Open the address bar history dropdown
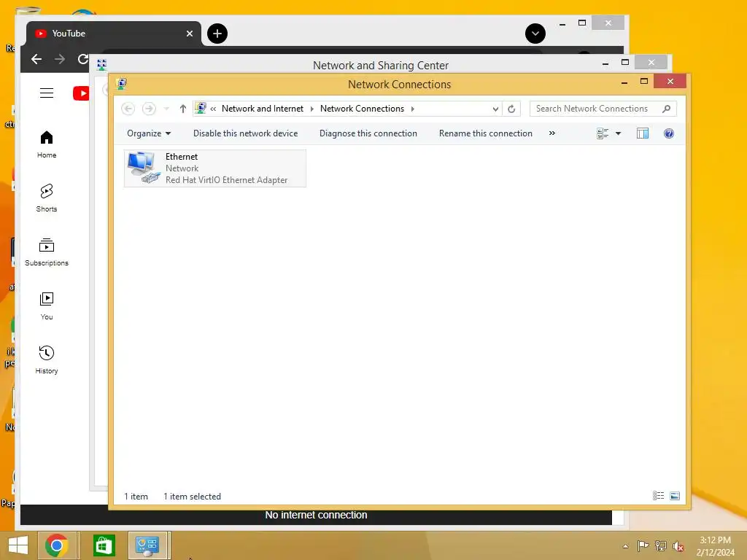Image resolution: width=747 pixels, height=560 pixels. click(x=495, y=109)
